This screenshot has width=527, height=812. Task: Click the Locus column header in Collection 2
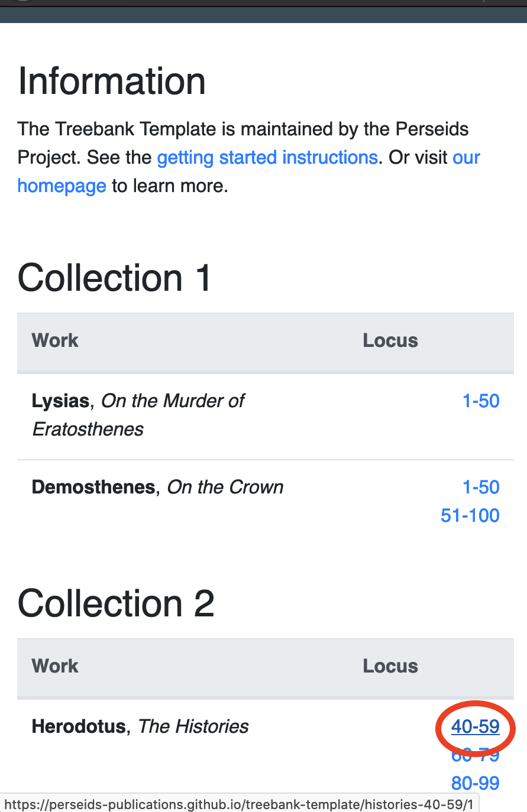click(x=390, y=667)
